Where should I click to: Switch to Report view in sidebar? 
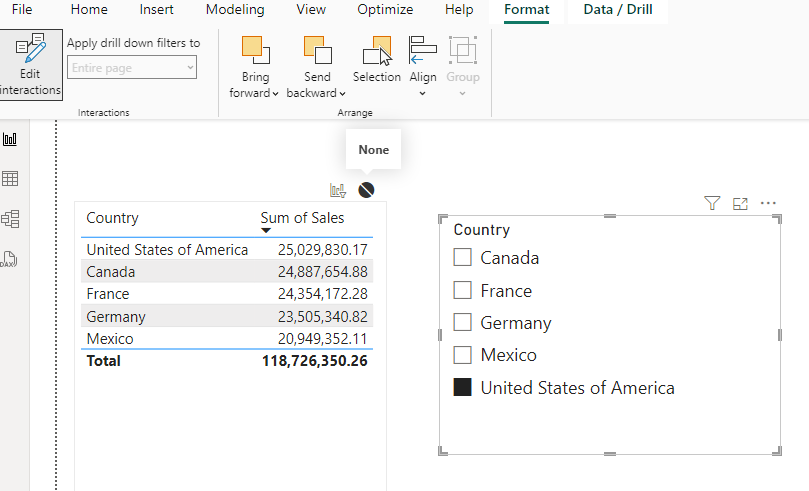click(x=10, y=139)
